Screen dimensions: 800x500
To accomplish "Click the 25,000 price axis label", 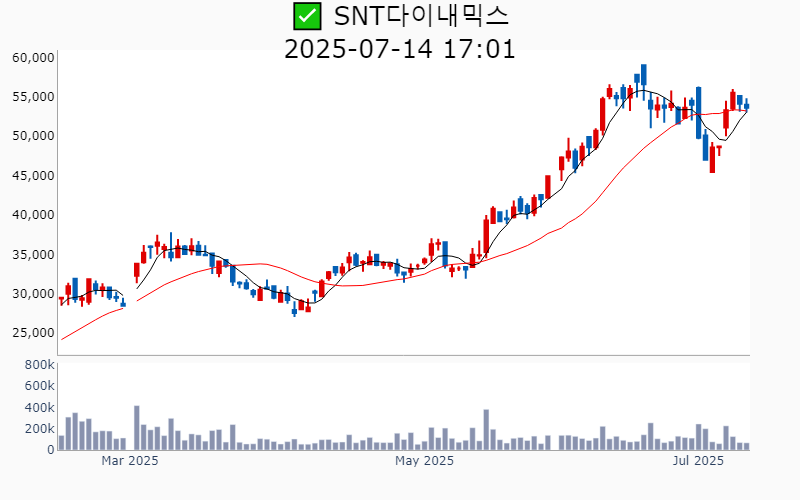I will 33,333.
